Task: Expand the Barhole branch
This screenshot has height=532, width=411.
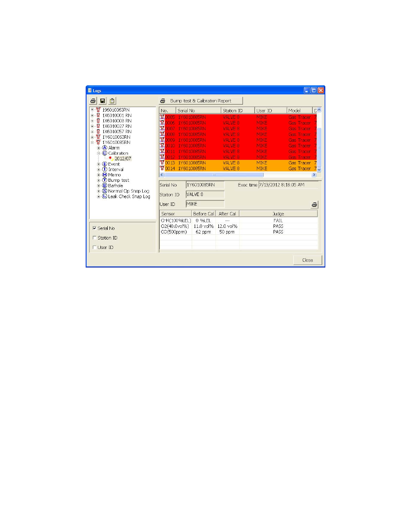Action: click(x=99, y=186)
